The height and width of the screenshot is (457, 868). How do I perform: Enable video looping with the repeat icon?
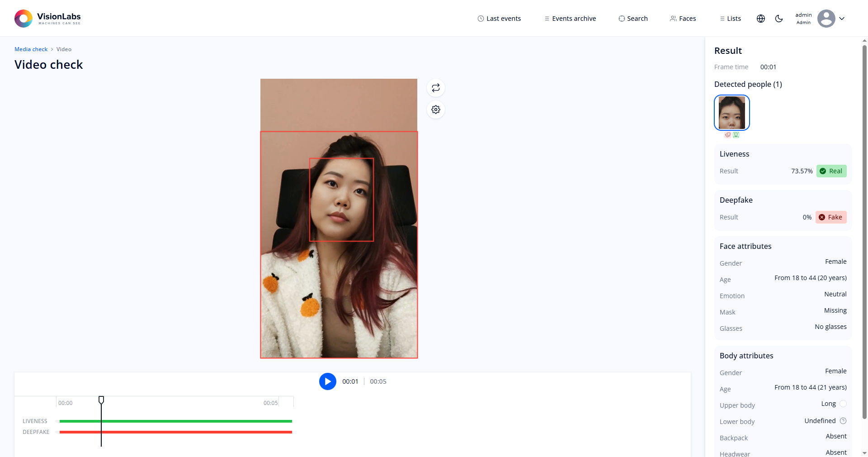435,87
